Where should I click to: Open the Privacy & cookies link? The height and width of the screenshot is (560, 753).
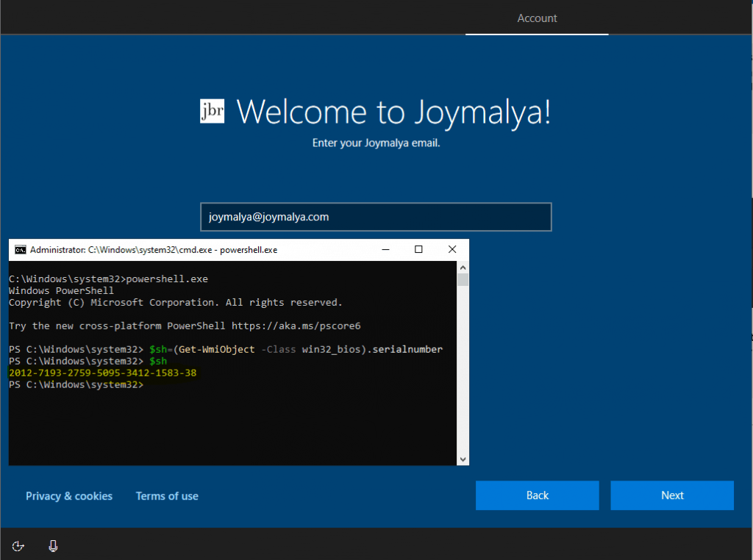tap(69, 496)
